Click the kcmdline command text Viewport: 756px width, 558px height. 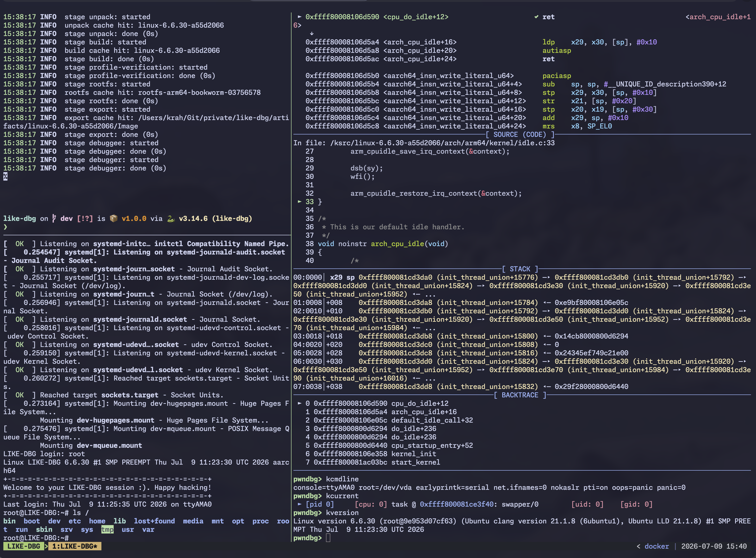pyautogui.click(x=342, y=479)
